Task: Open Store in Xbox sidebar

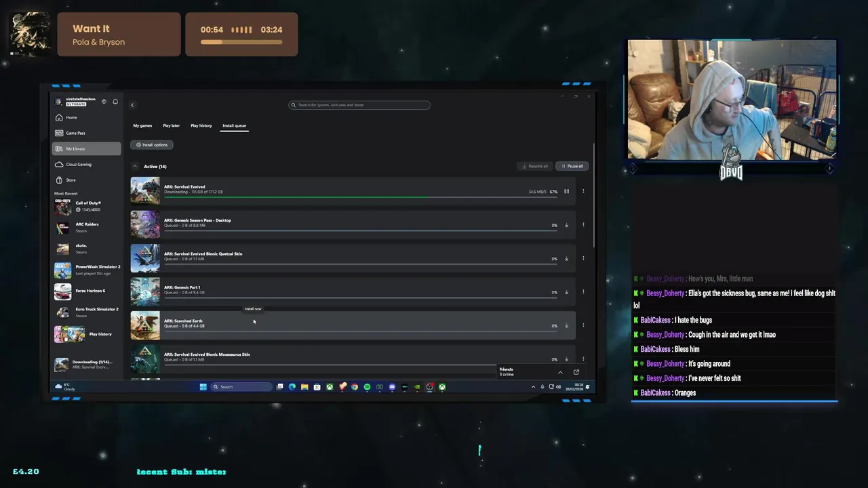Action: click(x=87, y=180)
